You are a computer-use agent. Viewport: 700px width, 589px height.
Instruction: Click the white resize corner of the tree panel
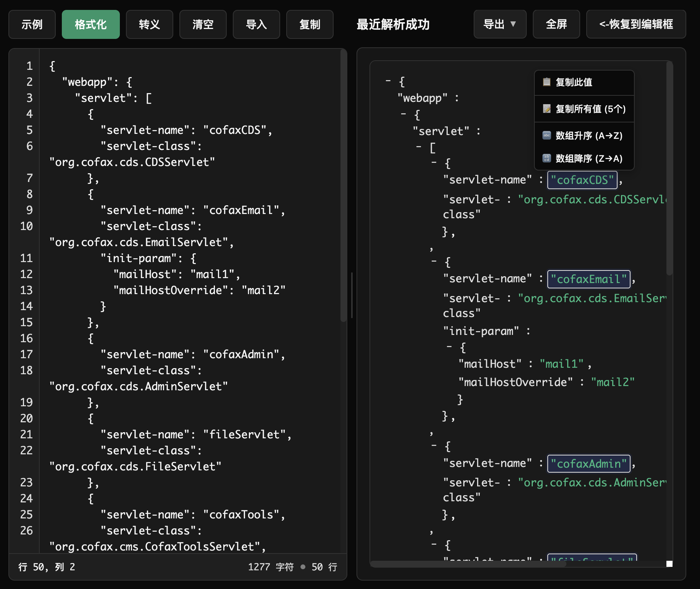669,564
